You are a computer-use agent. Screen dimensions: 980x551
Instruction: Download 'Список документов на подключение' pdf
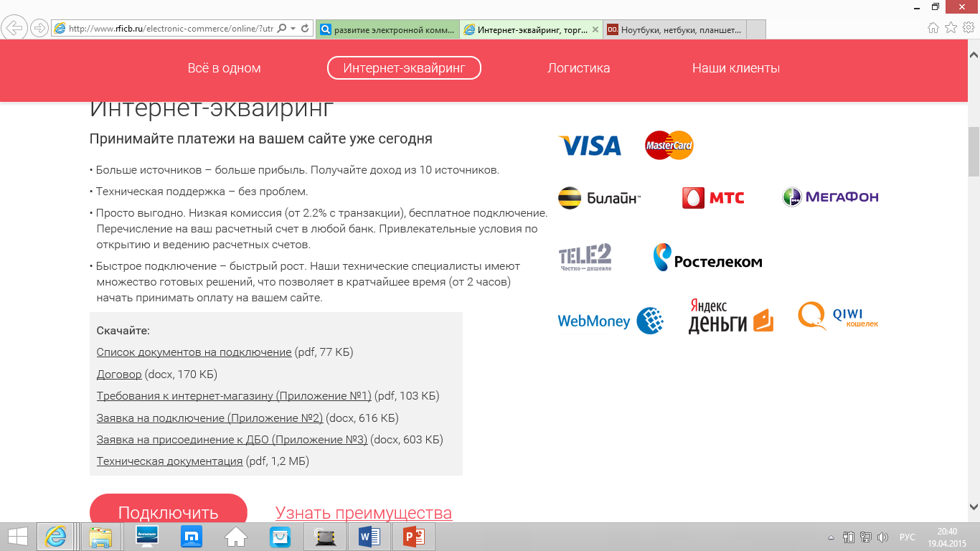pos(194,352)
